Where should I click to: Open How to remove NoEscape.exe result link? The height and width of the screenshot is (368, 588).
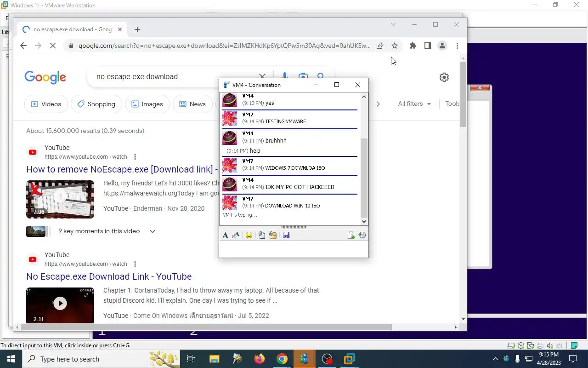tap(122, 169)
